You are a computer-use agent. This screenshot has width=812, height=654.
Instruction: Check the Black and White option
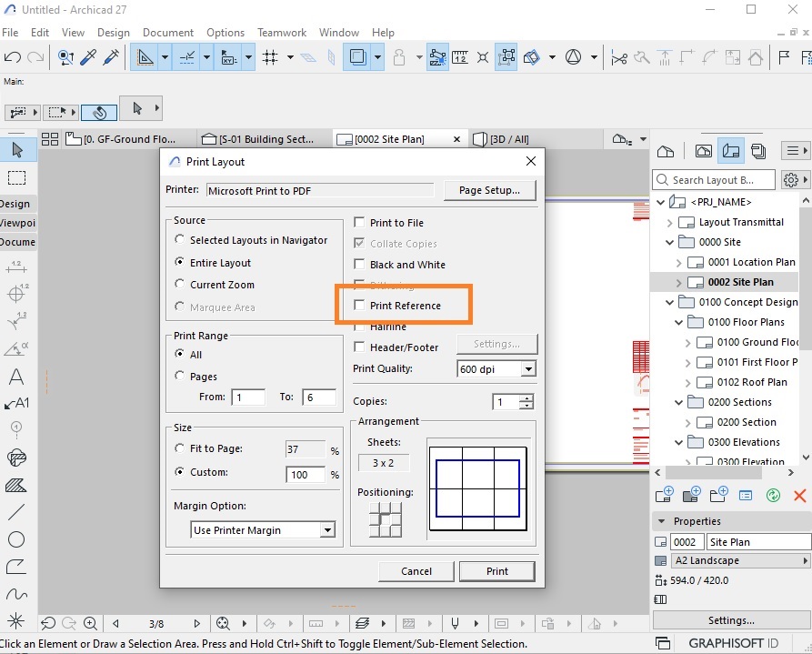359,265
